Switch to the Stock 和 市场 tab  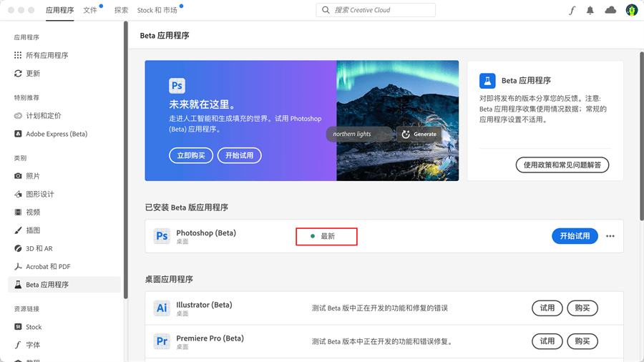pos(157,10)
